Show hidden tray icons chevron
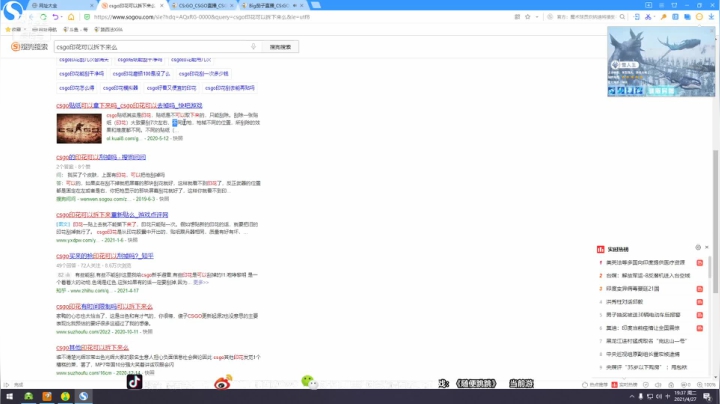The height and width of the screenshot is (404, 720). pos(632,397)
